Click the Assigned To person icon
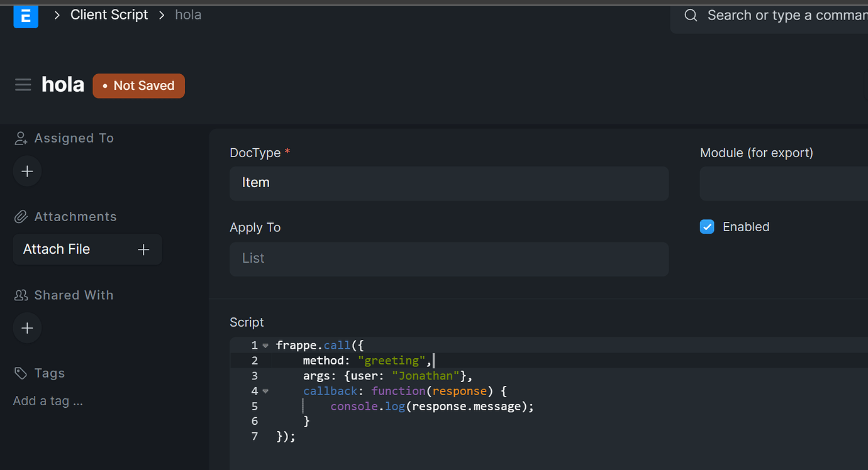Image resolution: width=868 pixels, height=470 pixels. coord(19,138)
